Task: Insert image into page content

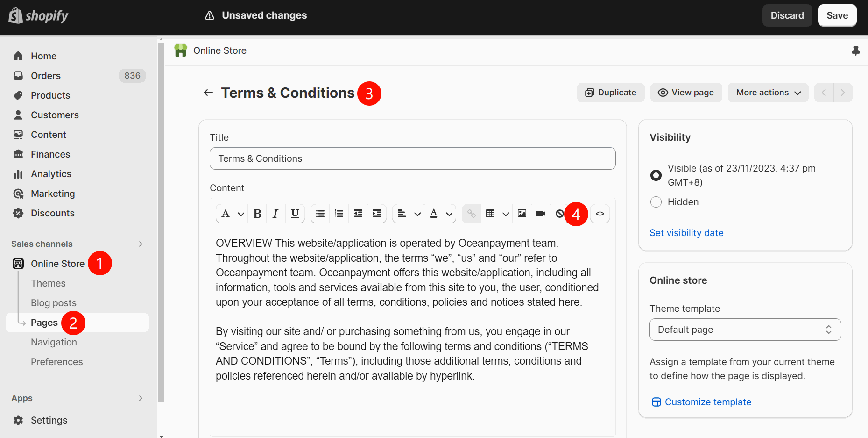Action: [x=522, y=214]
